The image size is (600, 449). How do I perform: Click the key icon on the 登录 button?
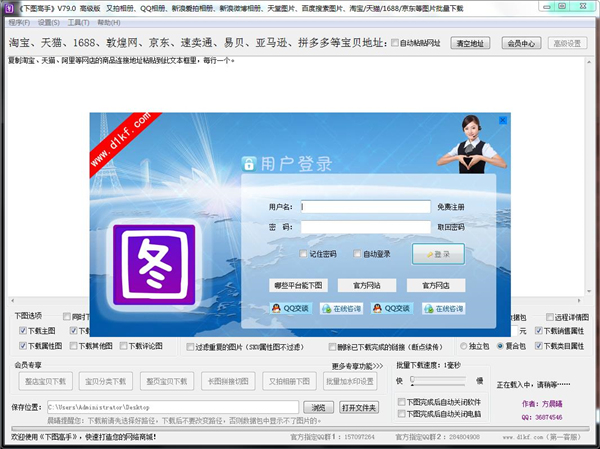[430, 255]
